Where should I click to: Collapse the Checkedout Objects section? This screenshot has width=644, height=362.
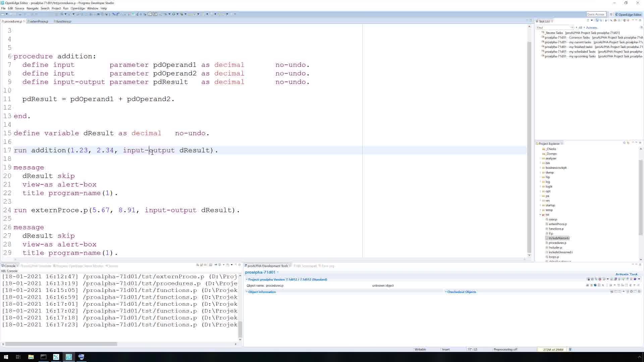tap(446, 292)
